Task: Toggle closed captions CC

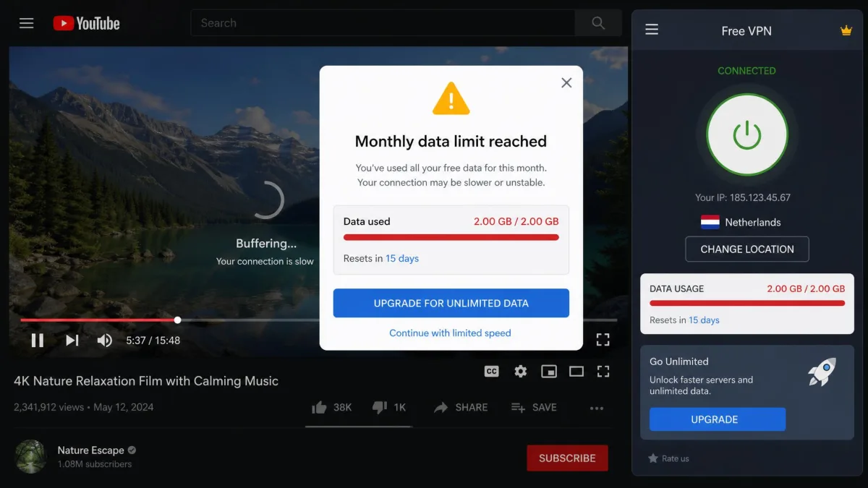Action: coord(491,371)
